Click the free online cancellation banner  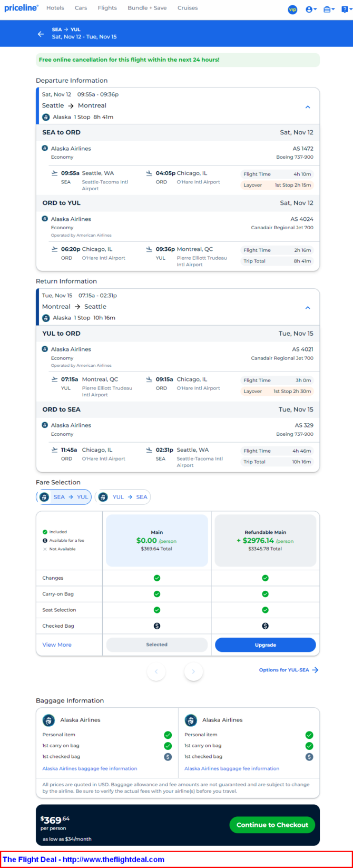(178, 60)
